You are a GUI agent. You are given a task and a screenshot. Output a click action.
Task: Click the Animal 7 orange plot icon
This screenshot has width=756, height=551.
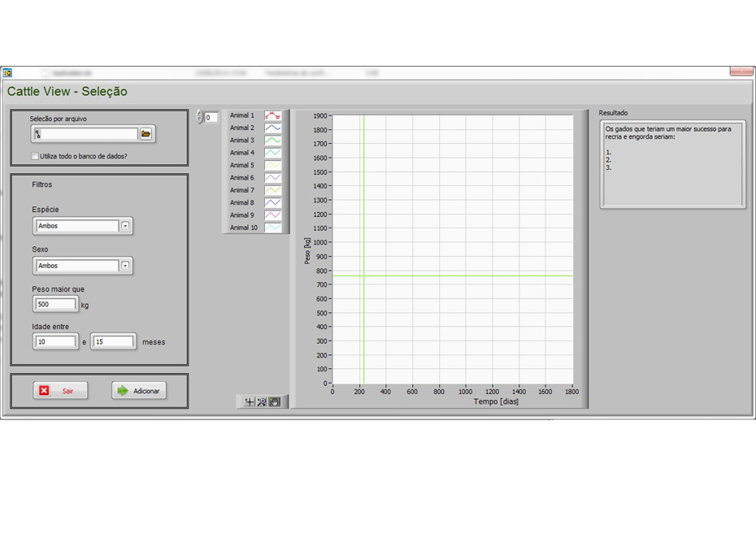tap(272, 190)
